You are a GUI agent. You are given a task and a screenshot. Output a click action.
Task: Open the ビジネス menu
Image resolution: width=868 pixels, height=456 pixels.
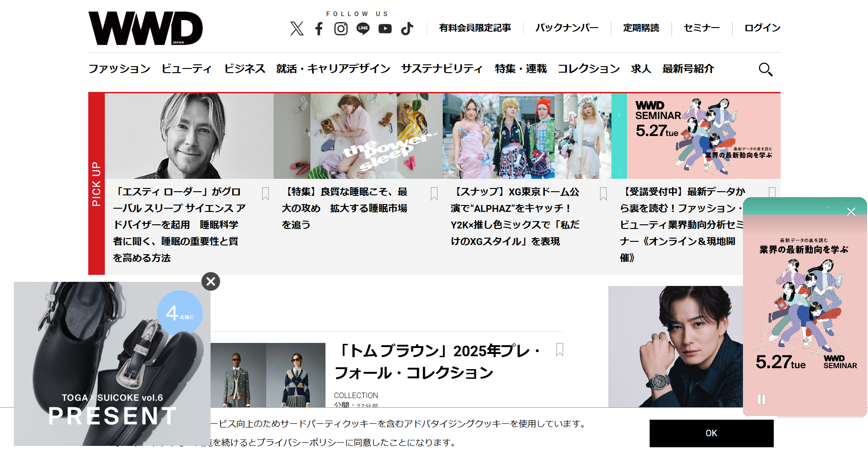[x=245, y=69]
